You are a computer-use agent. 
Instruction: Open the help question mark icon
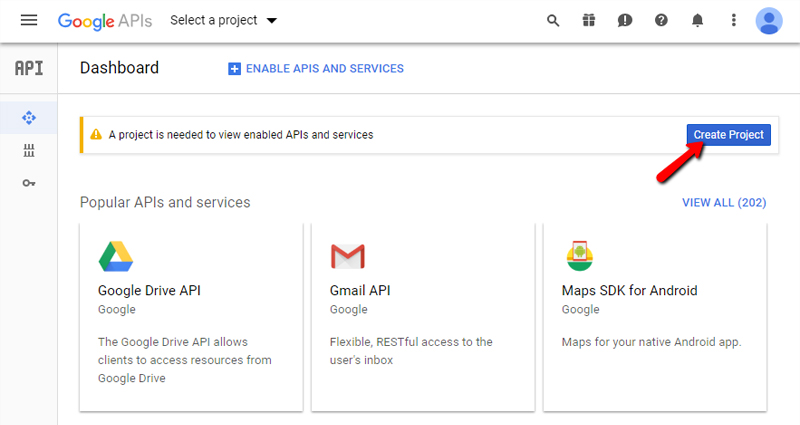661,20
